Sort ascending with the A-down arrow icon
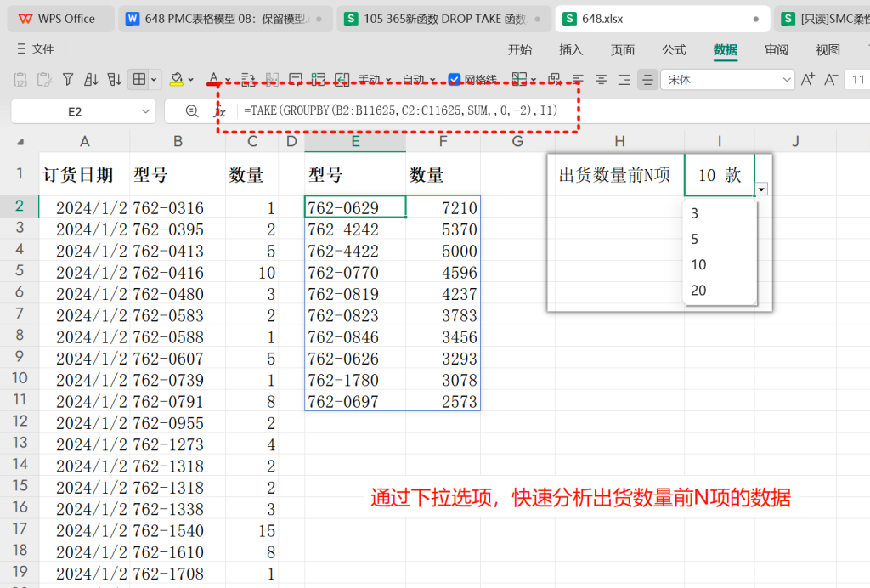The image size is (870, 588). (91, 80)
